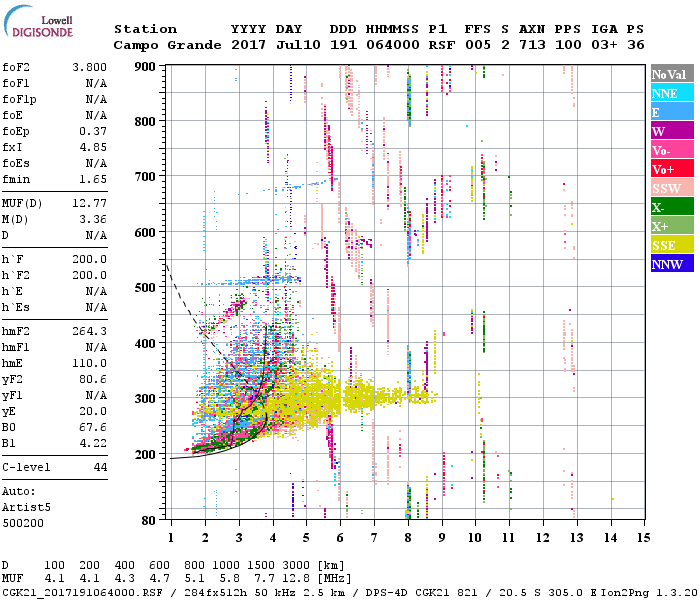Select the NNW dark blue legend swatch
Viewport: 700px width, 600px height.
pos(672,264)
